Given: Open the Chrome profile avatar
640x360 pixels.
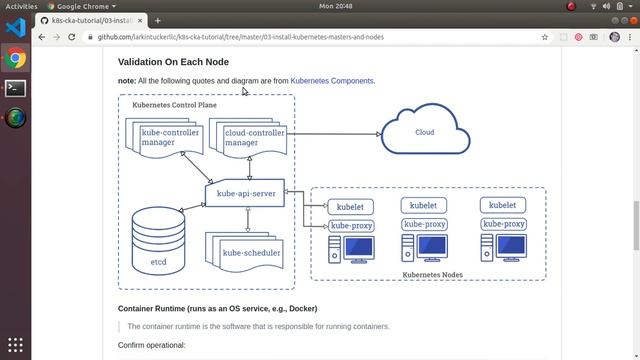Looking at the screenshot, I should tap(614, 37).
